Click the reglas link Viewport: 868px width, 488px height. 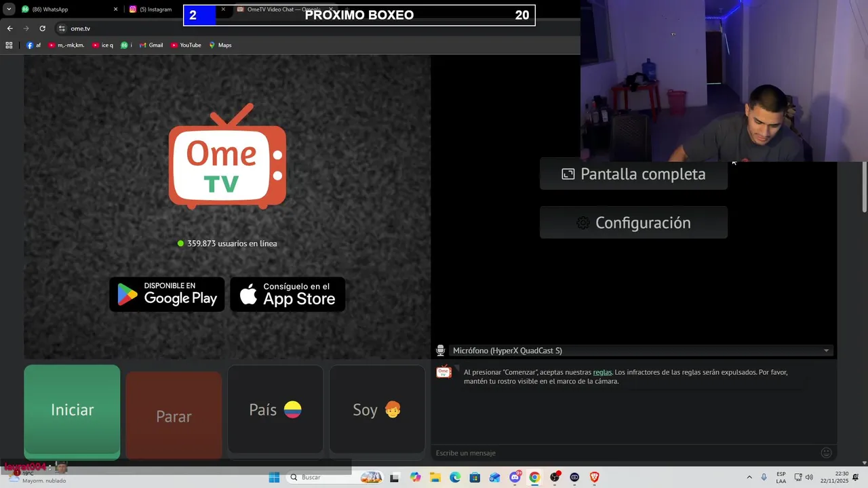602,372
